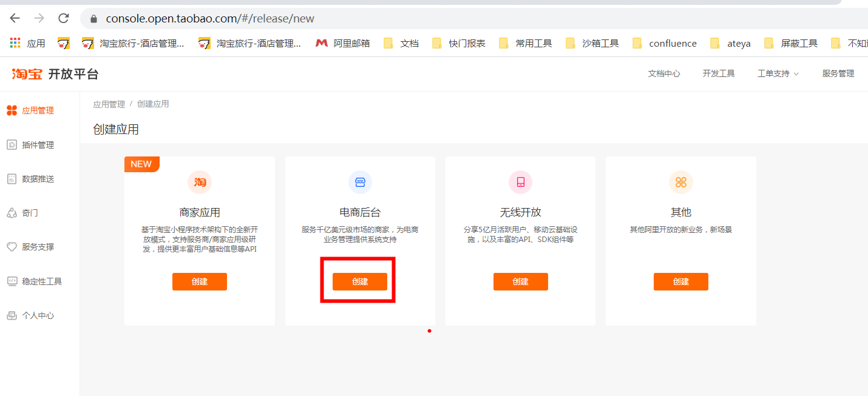
Task: Click the address bar URL field
Action: coord(473,19)
